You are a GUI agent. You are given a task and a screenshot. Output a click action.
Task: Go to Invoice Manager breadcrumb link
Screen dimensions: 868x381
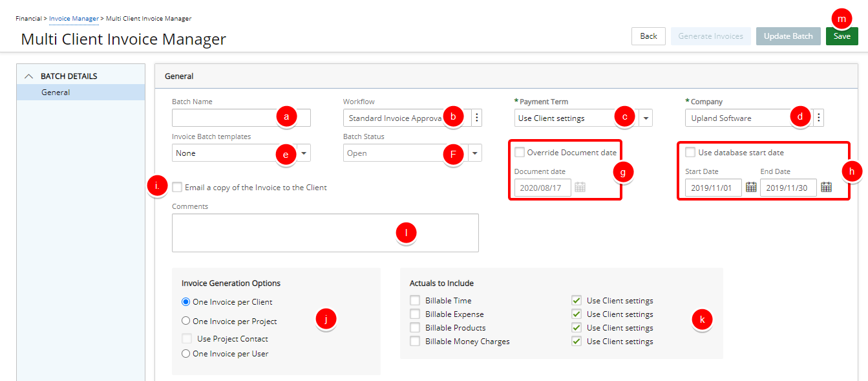(x=74, y=19)
